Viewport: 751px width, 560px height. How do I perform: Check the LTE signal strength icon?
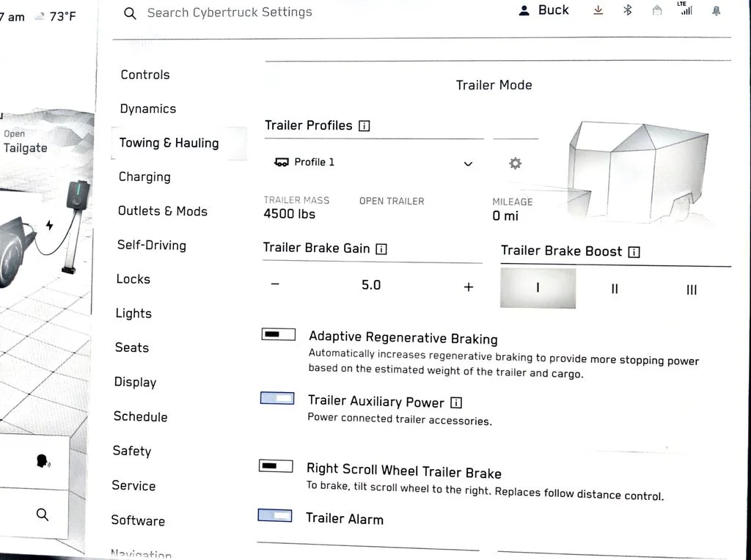click(x=686, y=8)
